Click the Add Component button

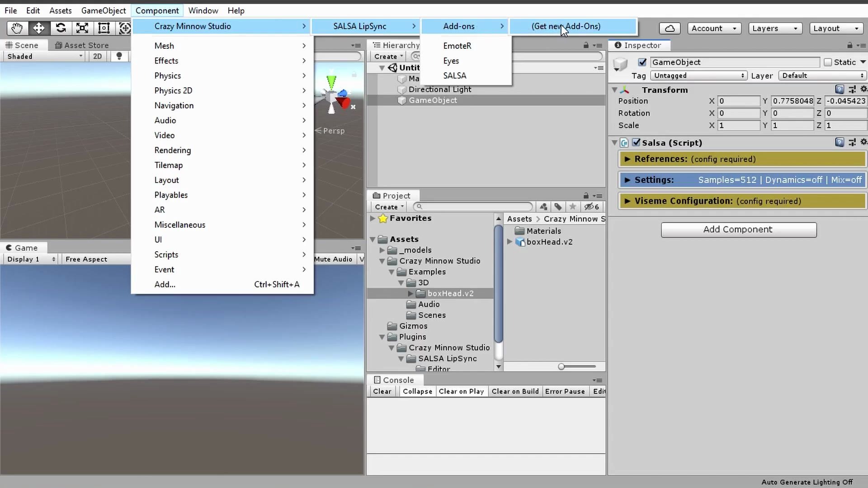739,230
